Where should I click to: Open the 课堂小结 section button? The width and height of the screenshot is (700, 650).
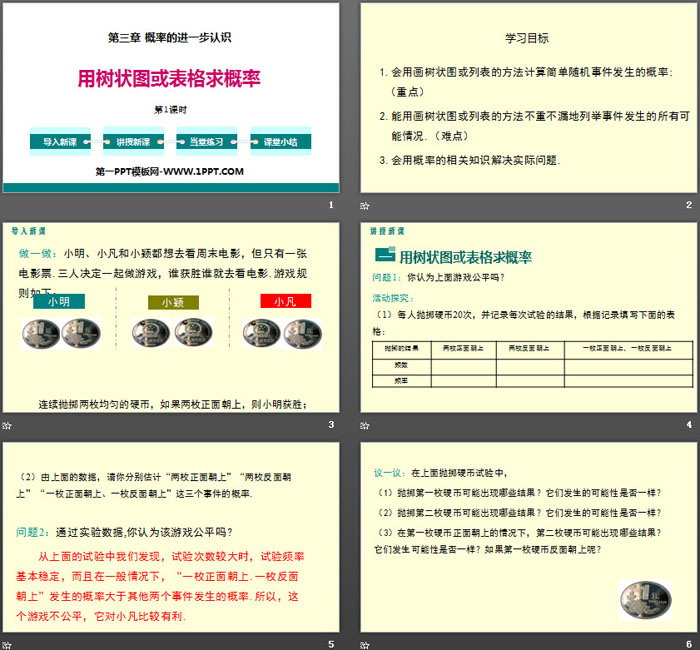(280, 142)
